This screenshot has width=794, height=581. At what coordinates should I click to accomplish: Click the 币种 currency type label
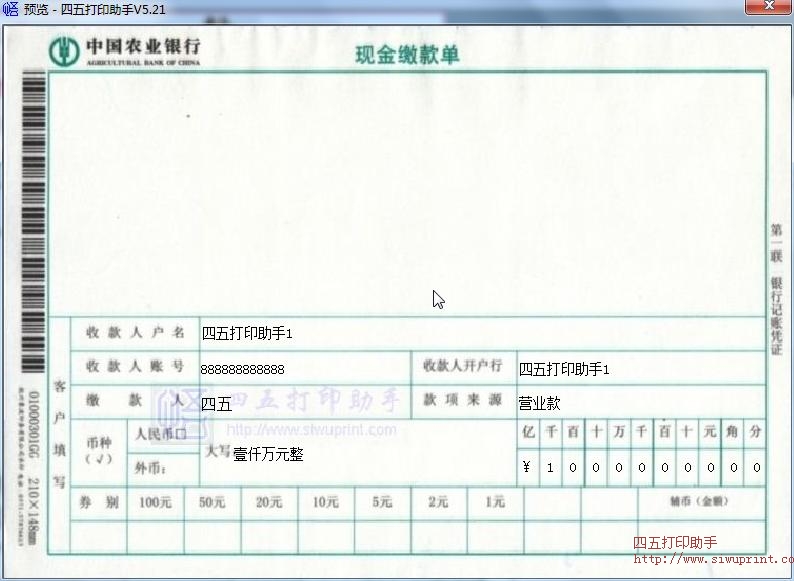(99, 450)
